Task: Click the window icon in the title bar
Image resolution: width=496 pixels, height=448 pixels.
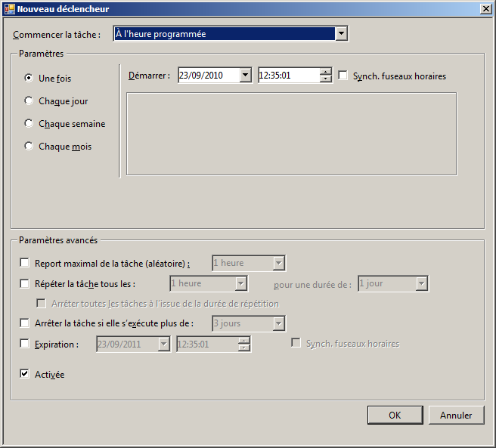Action: (8, 9)
